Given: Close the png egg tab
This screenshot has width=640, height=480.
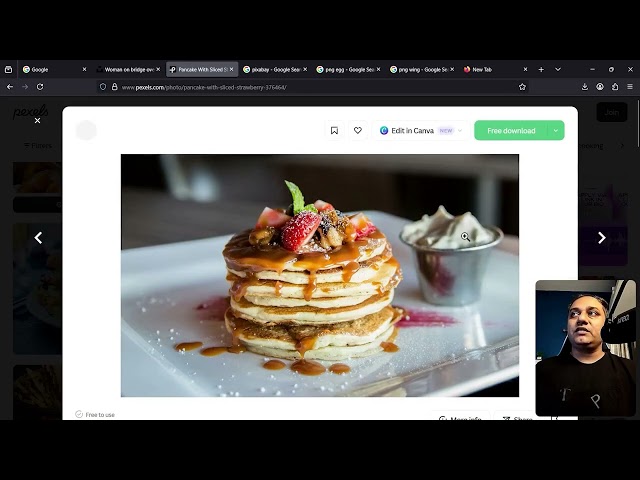Looking at the screenshot, I should point(378,69).
